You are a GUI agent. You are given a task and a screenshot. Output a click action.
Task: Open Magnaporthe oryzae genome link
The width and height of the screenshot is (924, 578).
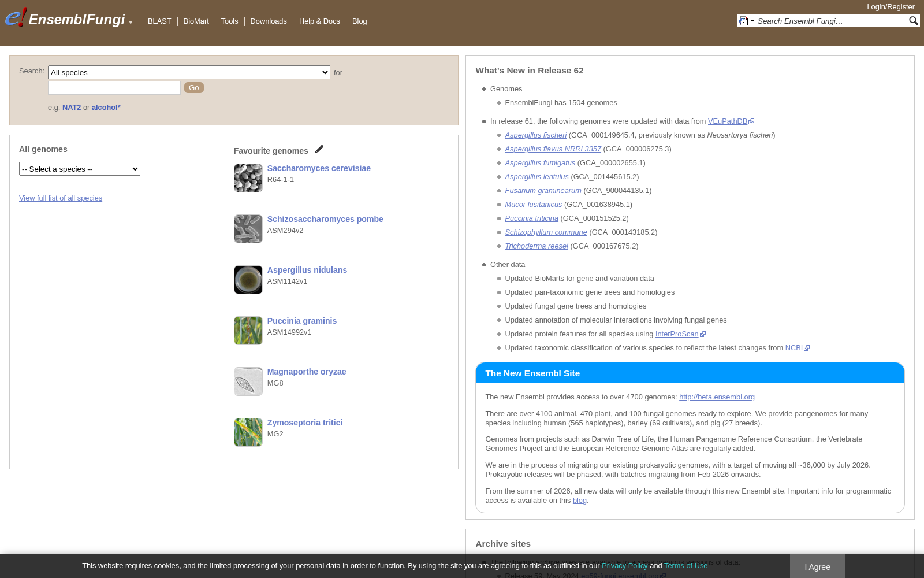(x=307, y=372)
